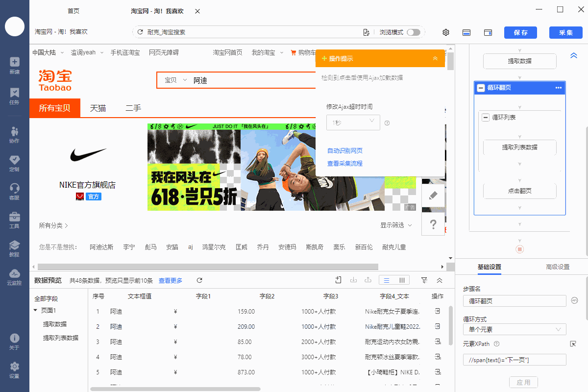This screenshot has height=392, width=588.
Task: Select the 提取列表数据 workflow step
Action: 520,147
